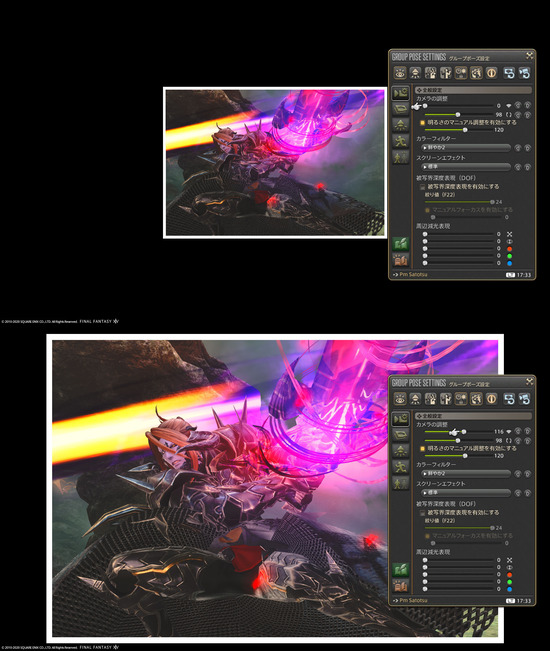Close the upper Group Pose Settings panel
Image resolution: width=550 pixels, height=651 pixels.
click(x=530, y=56)
